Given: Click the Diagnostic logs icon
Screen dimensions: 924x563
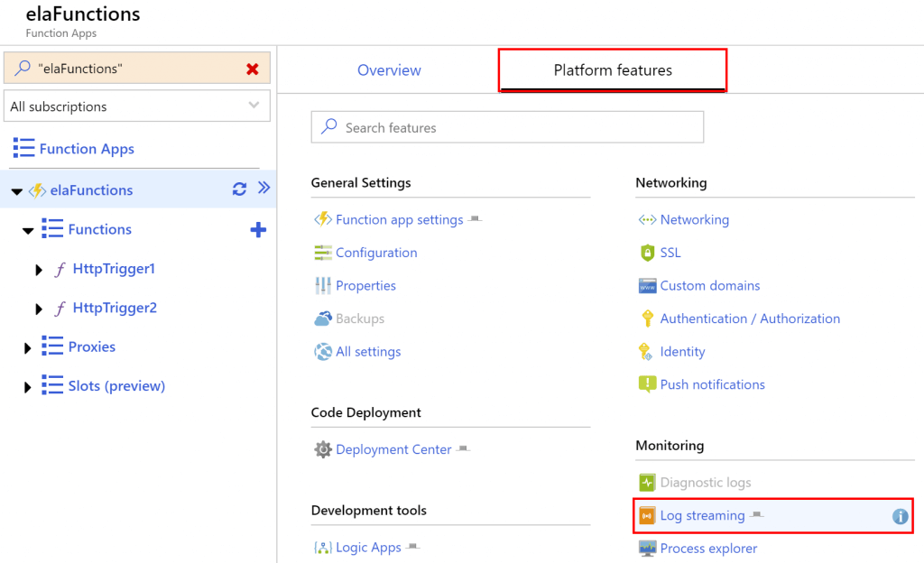Looking at the screenshot, I should 647,483.
